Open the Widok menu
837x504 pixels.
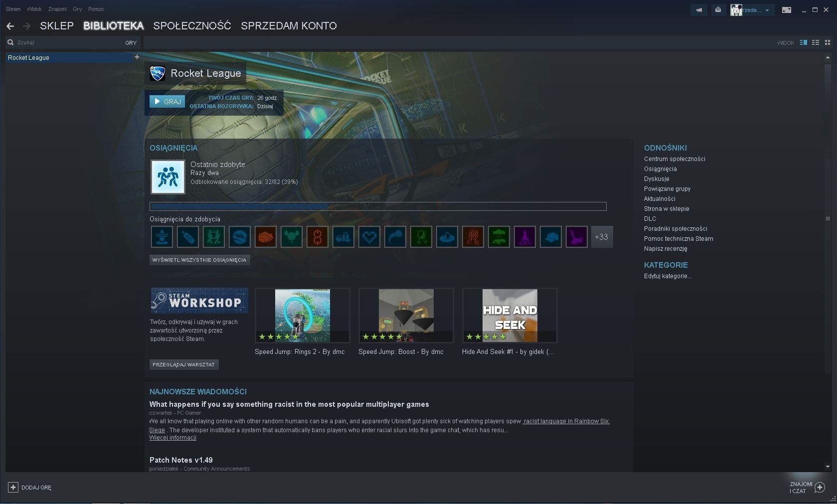coord(34,9)
